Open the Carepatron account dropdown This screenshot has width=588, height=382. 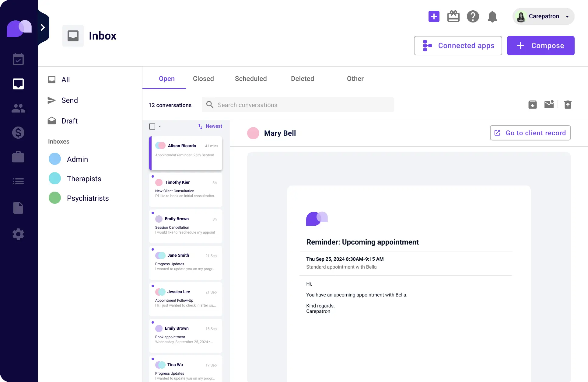coord(544,16)
